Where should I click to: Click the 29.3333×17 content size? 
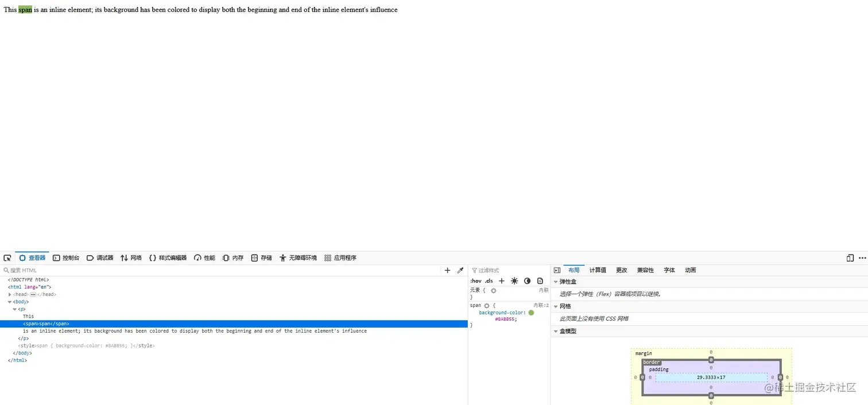pyautogui.click(x=711, y=377)
